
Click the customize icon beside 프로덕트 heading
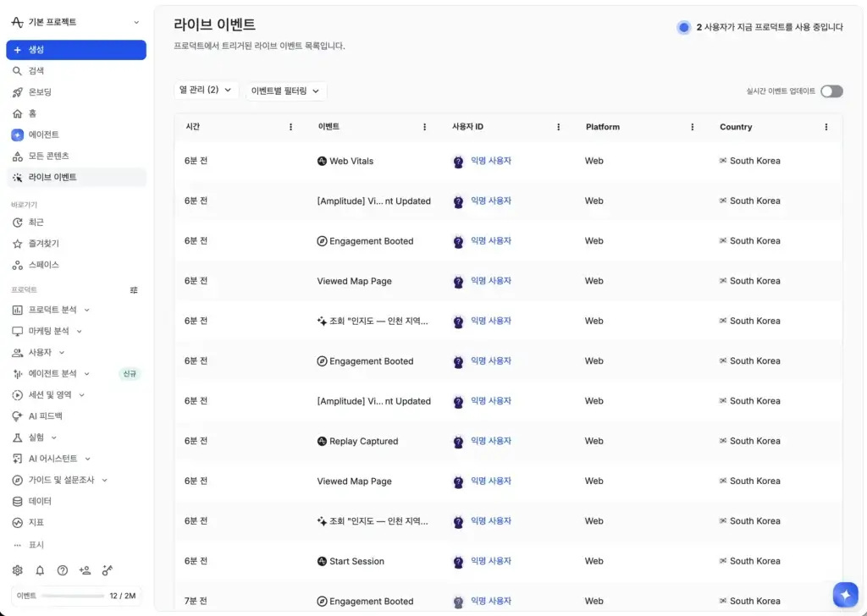pyautogui.click(x=134, y=290)
